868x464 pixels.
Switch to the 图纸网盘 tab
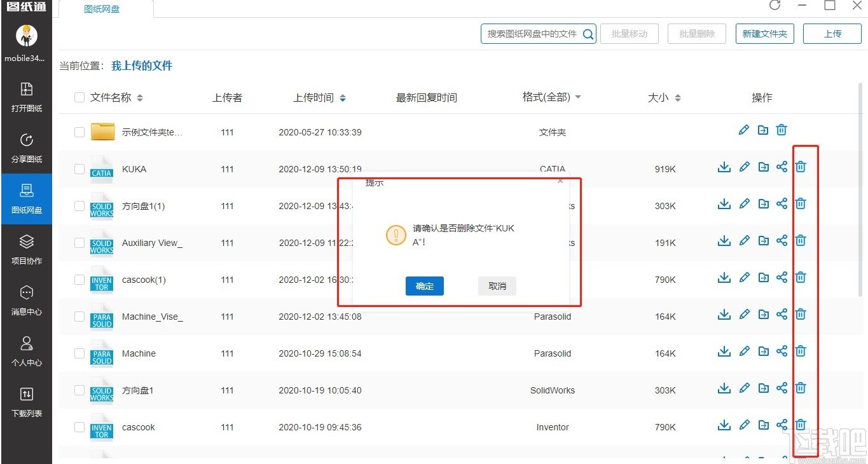point(103,9)
